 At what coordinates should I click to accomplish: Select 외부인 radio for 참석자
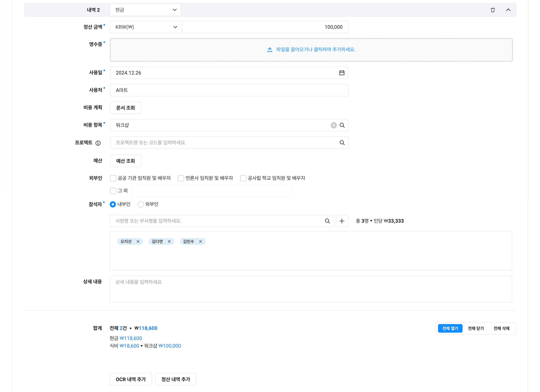141,204
